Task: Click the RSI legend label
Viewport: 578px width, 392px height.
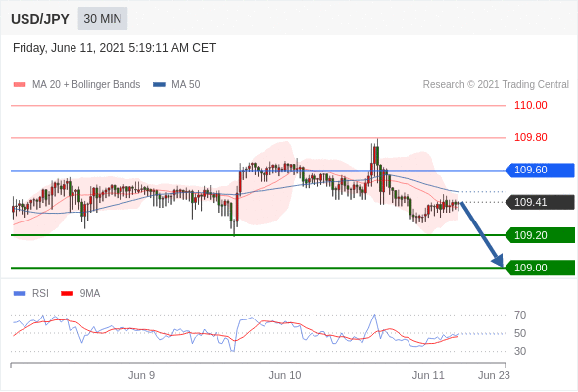Action: pos(40,294)
